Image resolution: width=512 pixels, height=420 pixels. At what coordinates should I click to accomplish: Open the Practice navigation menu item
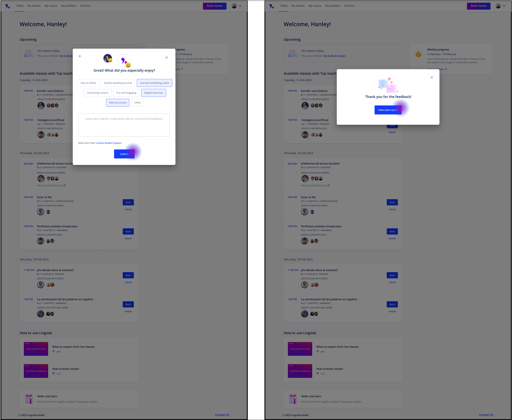[x=85, y=5]
